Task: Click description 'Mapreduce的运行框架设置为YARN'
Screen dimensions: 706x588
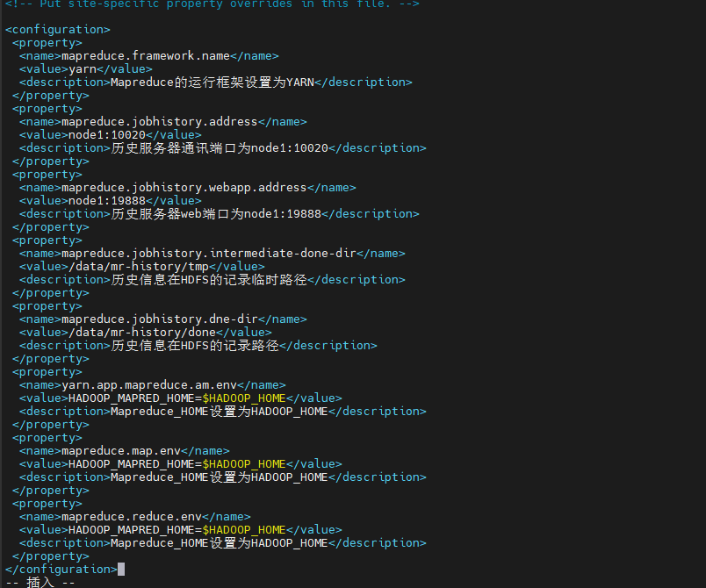Action: (x=213, y=82)
